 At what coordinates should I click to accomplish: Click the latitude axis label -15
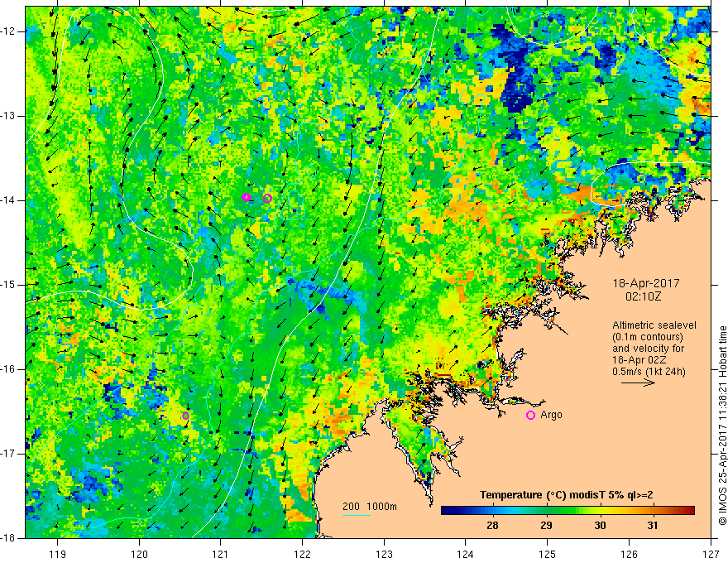click(x=8, y=285)
